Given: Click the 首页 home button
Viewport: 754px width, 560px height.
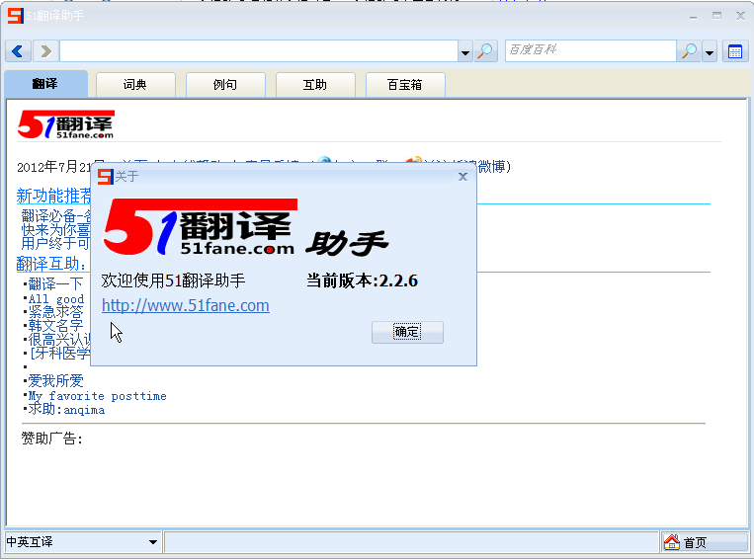Looking at the screenshot, I should (x=705, y=542).
